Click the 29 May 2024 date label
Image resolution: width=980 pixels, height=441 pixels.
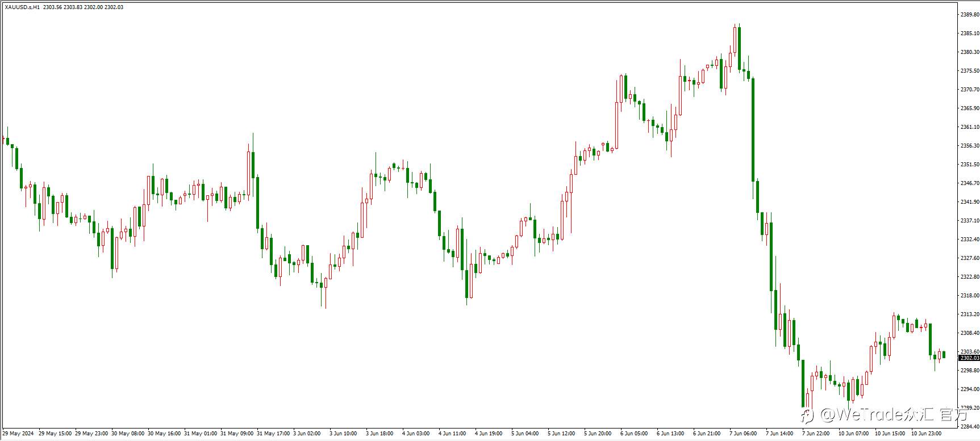point(18,434)
